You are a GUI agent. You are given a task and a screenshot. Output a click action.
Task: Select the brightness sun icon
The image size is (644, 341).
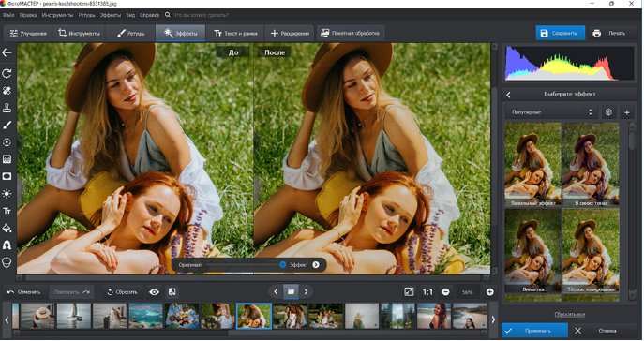(7, 194)
